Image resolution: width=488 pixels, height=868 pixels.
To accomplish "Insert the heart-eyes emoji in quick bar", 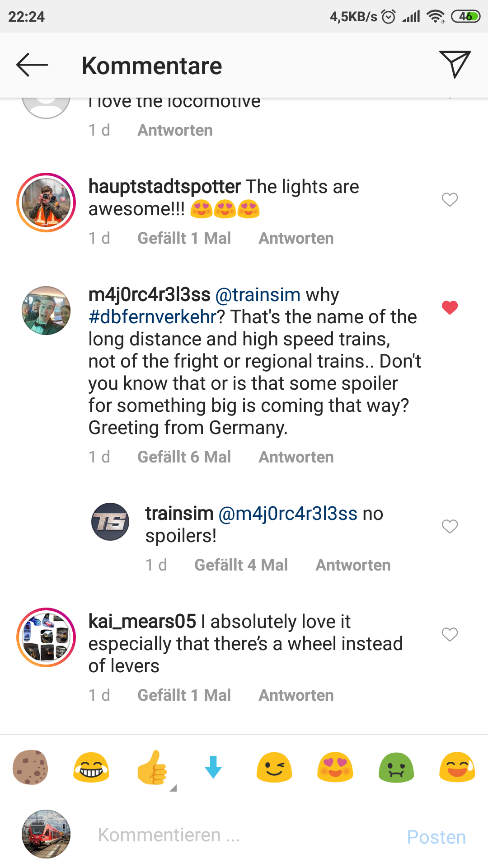I will pyautogui.click(x=335, y=767).
